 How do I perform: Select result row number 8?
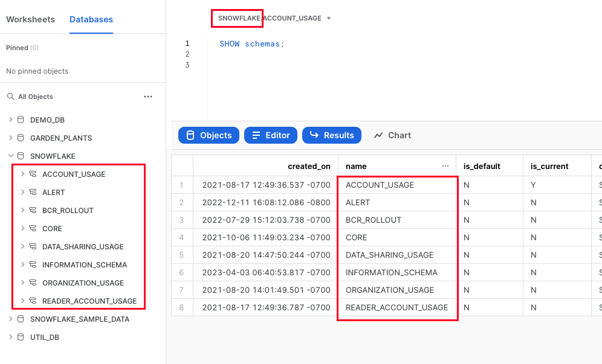181,307
